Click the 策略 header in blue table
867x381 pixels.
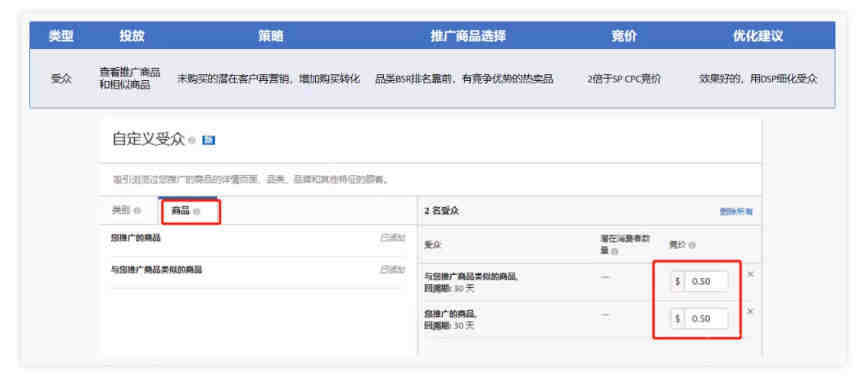coord(270,36)
